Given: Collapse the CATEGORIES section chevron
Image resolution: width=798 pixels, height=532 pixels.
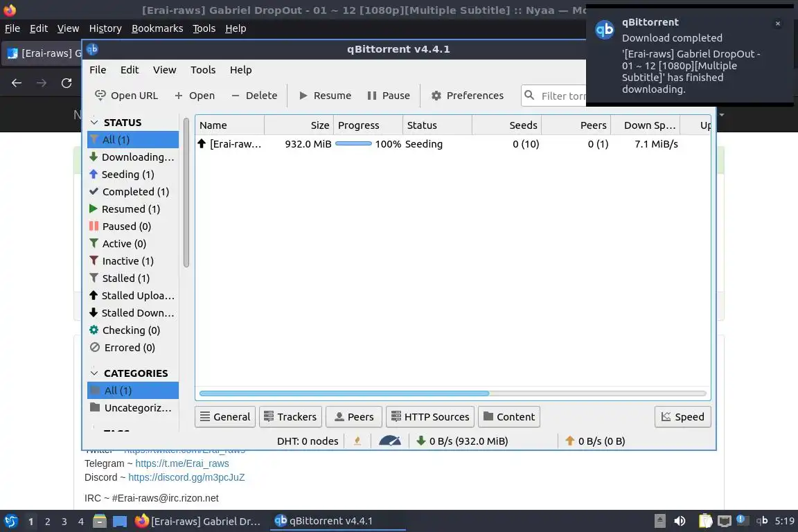Looking at the screenshot, I should pos(94,373).
